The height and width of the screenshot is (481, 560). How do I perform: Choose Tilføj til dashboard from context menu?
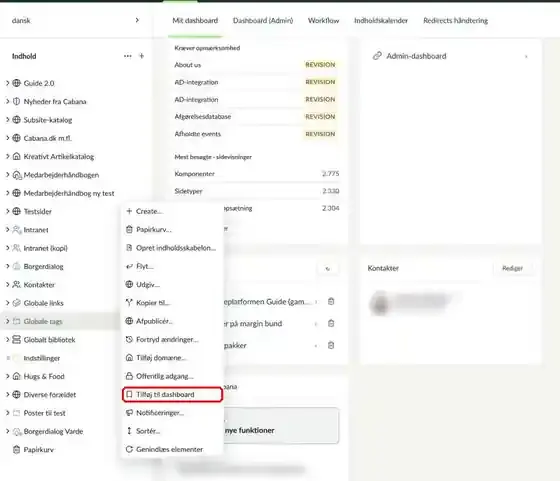[x=172, y=395]
